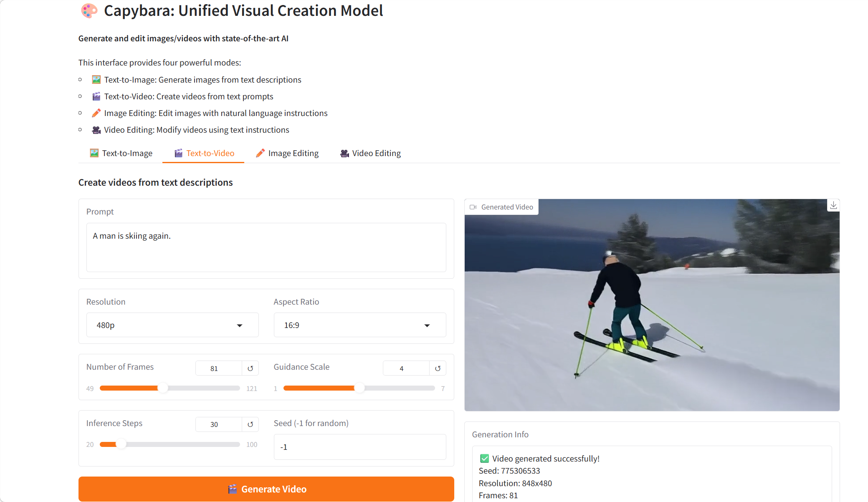Open the Resolution dropdown
Viewport: 868px width, 502px height.
(x=172, y=325)
